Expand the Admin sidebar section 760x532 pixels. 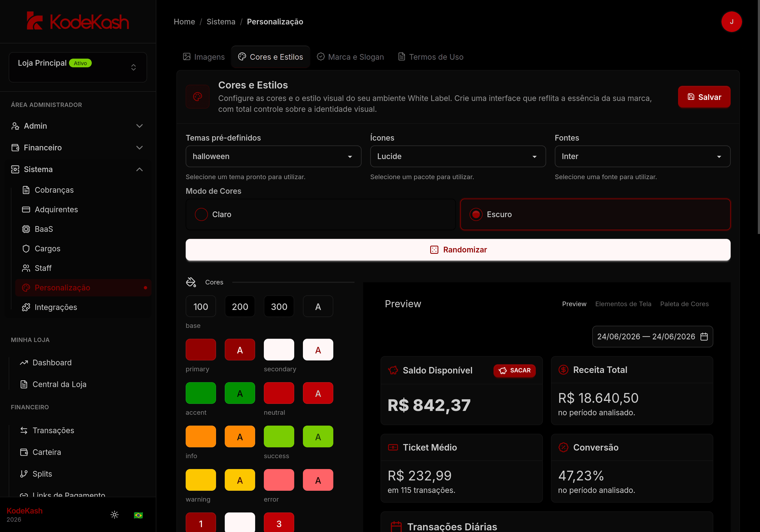78,126
